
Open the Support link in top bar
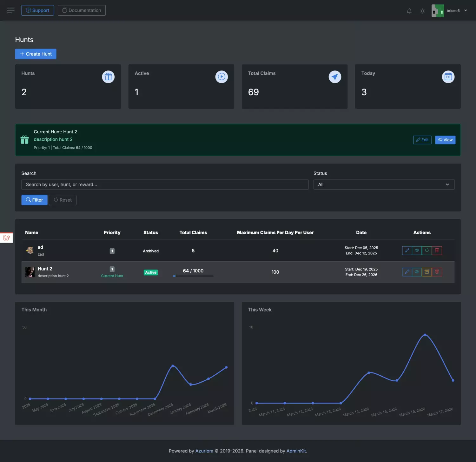(x=37, y=10)
